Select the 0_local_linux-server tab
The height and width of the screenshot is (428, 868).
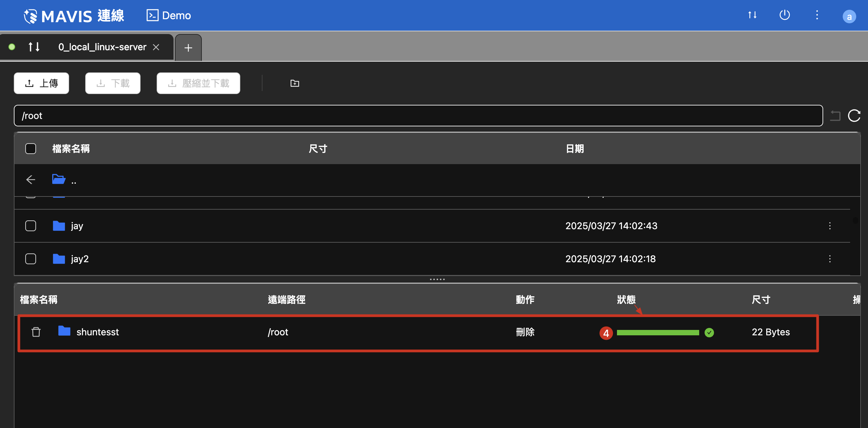pos(102,47)
